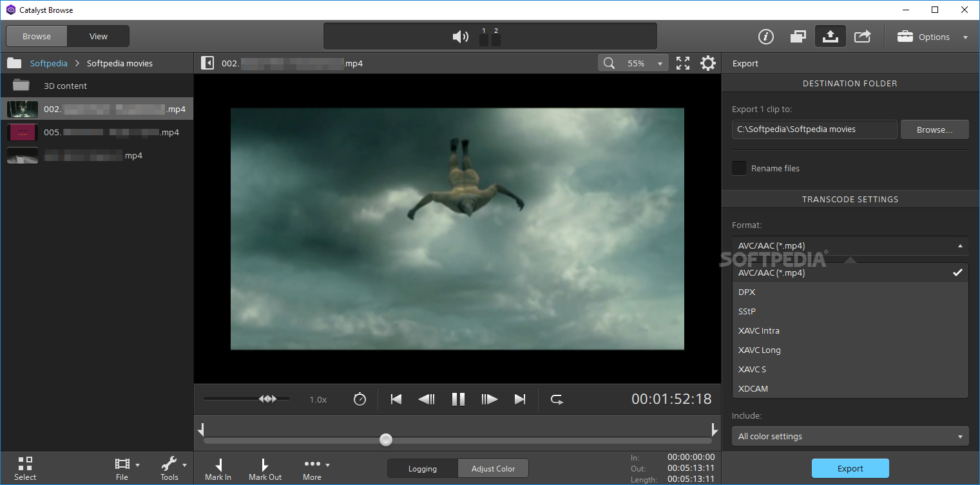Click the Copy clips icon
This screenshot has width=980, height=485.
click(798, 37)
